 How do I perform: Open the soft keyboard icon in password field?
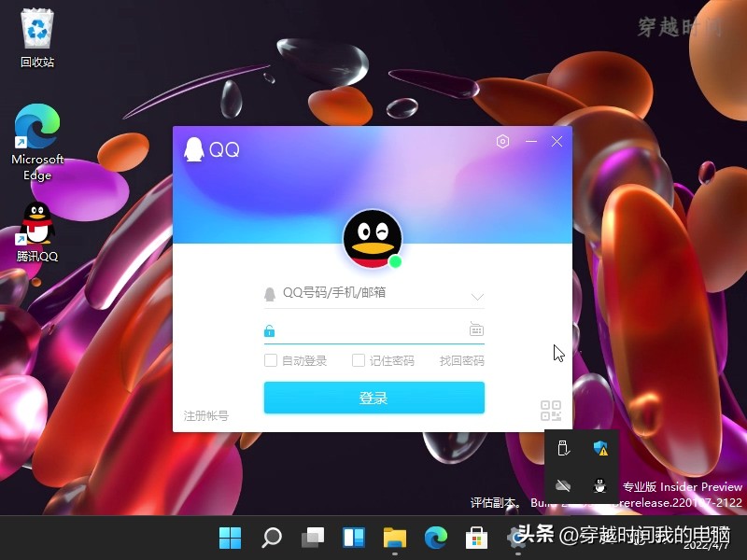coord(476,329)
